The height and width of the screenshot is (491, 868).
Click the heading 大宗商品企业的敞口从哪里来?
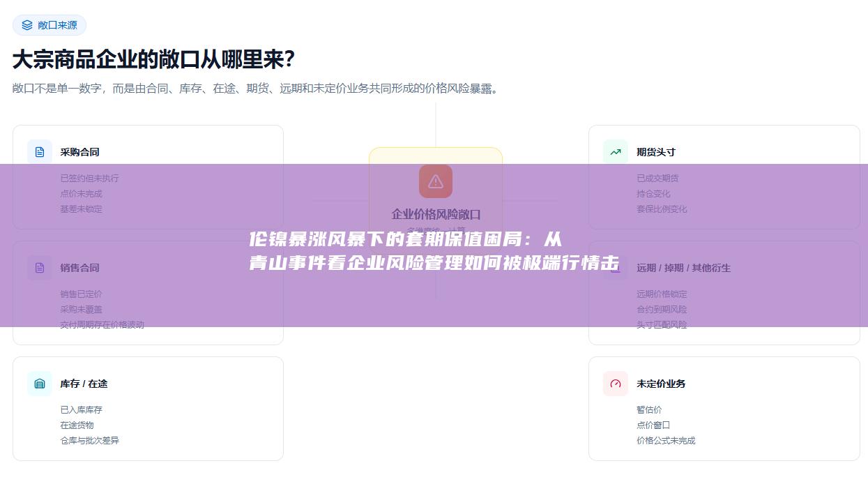pyautogui.click(x=153, y=59)
